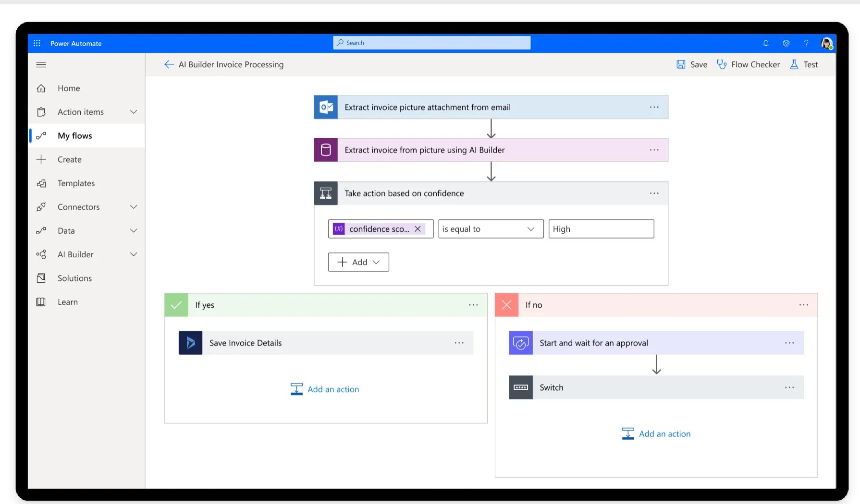Expand Connectors section chevron
The width and height of the screenshot is (860, 504).
[x=134, y=207]
